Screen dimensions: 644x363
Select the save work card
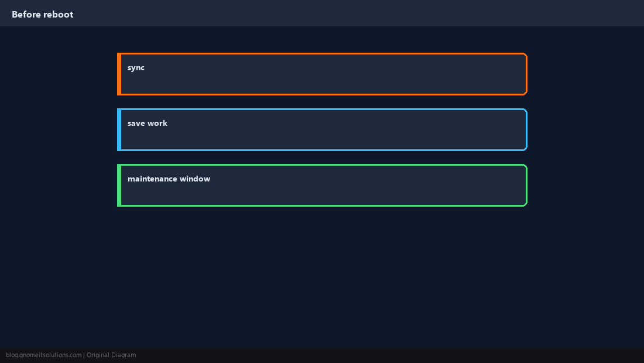pos(322,130)
